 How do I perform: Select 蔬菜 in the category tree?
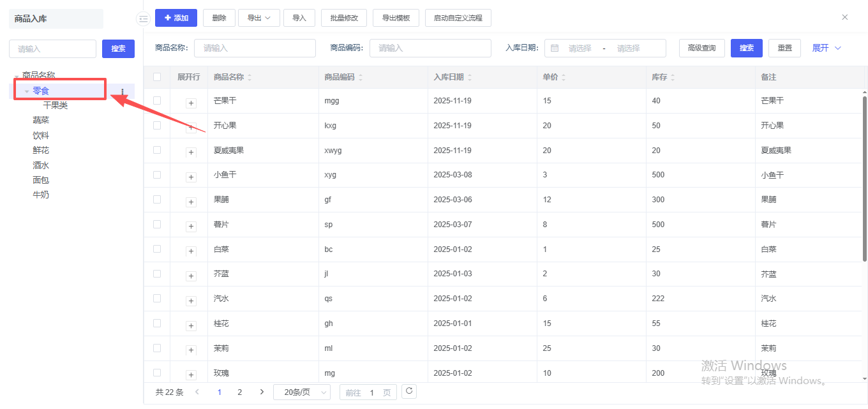point(41,121)
